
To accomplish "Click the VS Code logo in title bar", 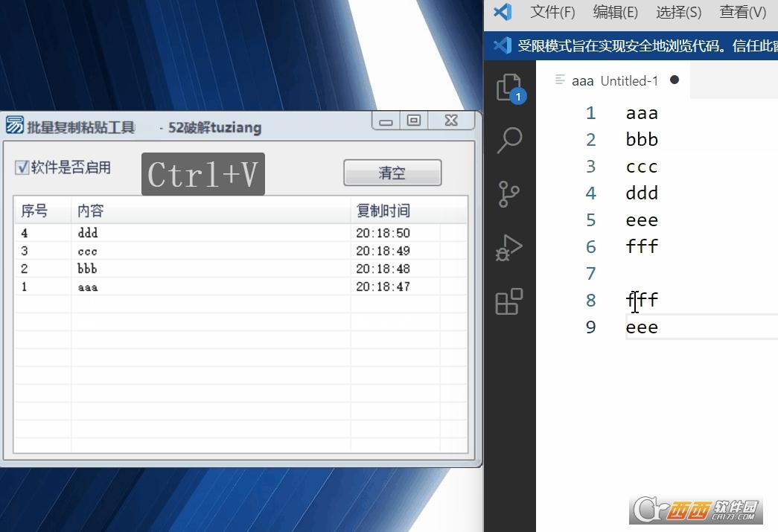I will click(503, 11).
